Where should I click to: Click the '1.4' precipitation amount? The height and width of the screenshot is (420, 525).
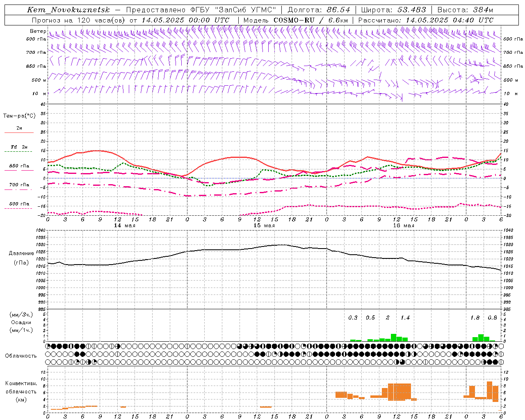(x=405, y=318)
